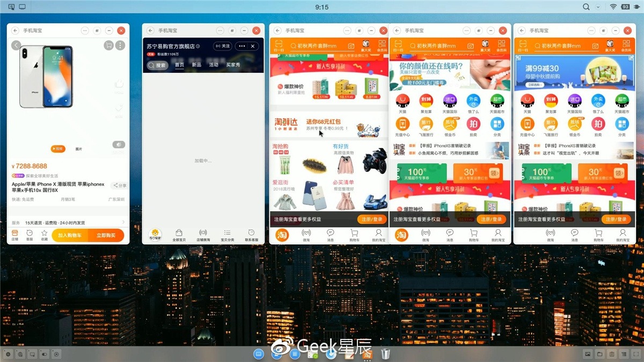Click the Taobao app icon in the dock
Screen dimensions: 644x362
click(x=367, y=353)
